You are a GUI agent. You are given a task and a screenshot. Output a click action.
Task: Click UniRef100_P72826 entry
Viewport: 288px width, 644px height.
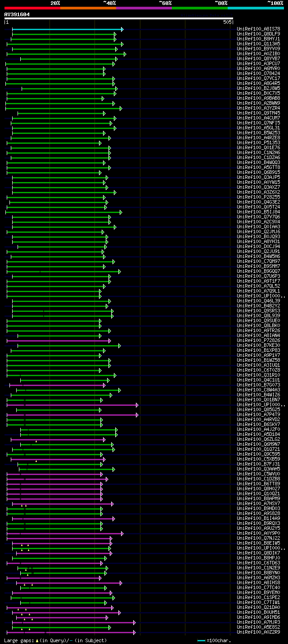click(x=258, y=341)
